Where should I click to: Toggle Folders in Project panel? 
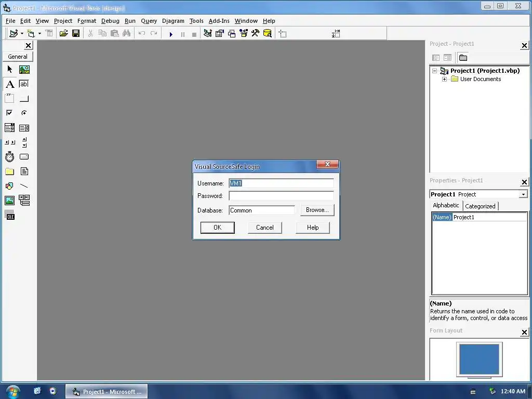(x=463, y=58)
